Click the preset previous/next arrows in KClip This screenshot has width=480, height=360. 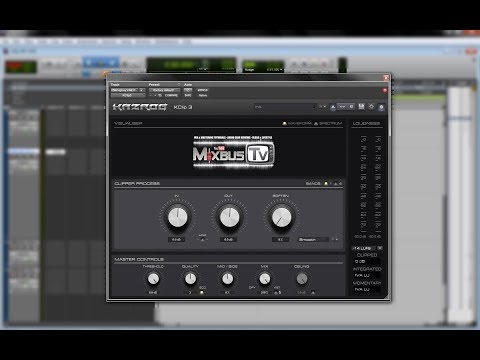pos(322,107)
